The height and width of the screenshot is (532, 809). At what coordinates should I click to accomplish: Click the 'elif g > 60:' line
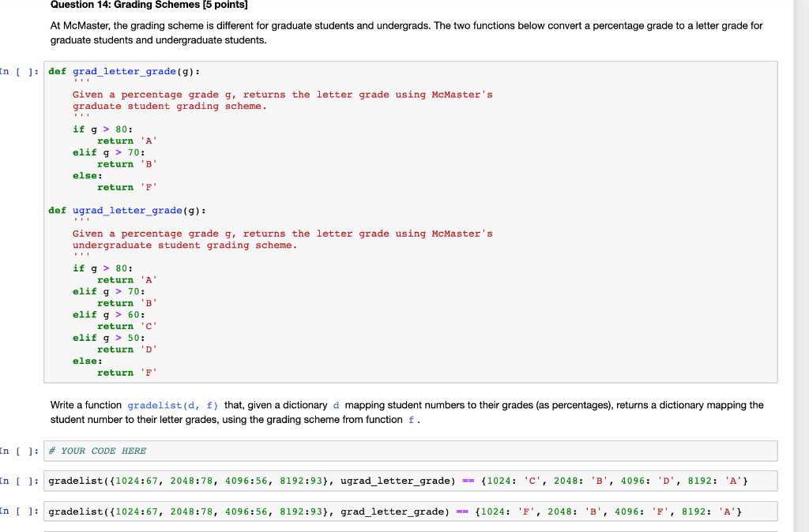(x=109, y=315)
